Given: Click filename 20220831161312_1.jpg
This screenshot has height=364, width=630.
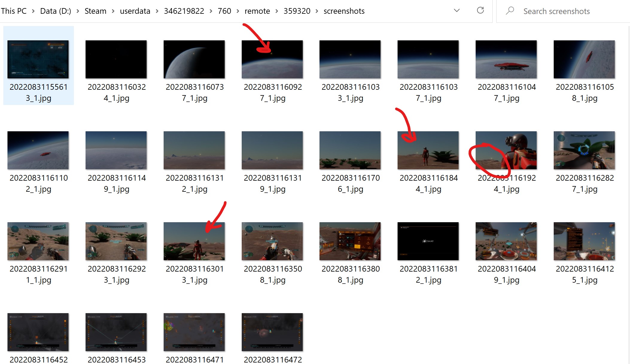Looking at the screenshot, I should 195,183.
